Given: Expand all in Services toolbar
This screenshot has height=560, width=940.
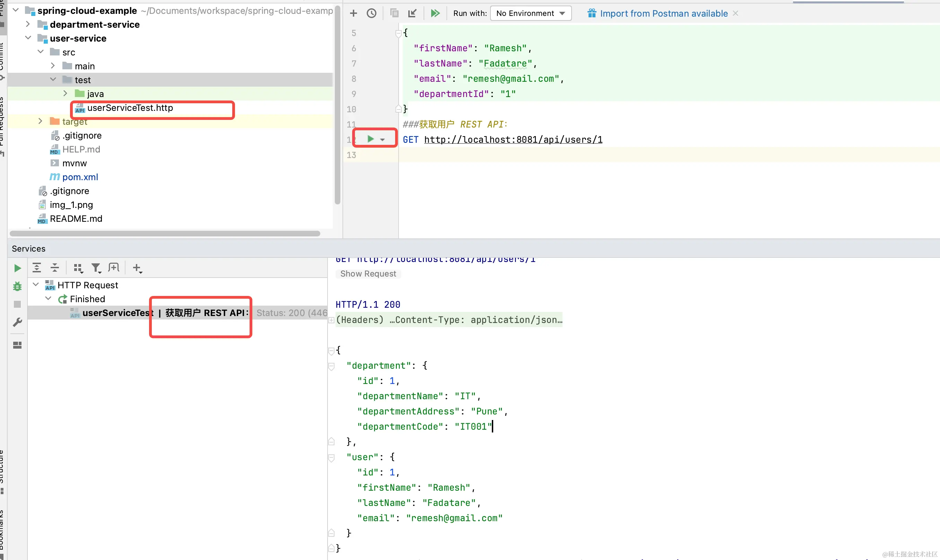Looking at the screenshot, I should pos(37,268).
